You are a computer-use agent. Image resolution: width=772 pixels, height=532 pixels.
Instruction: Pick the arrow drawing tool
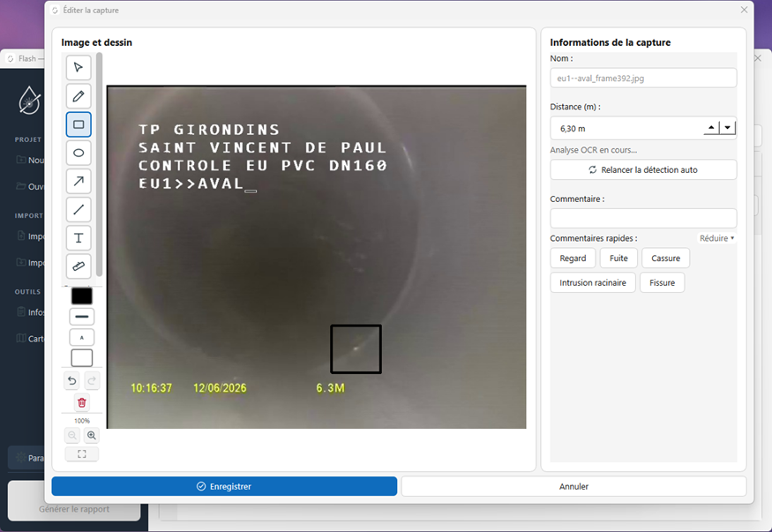point(79,181)
